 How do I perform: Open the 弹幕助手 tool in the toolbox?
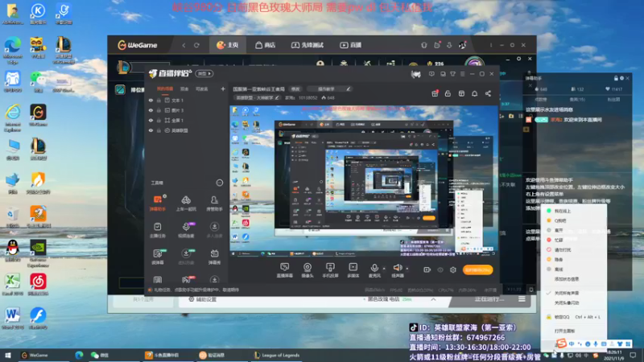[157, 203]
